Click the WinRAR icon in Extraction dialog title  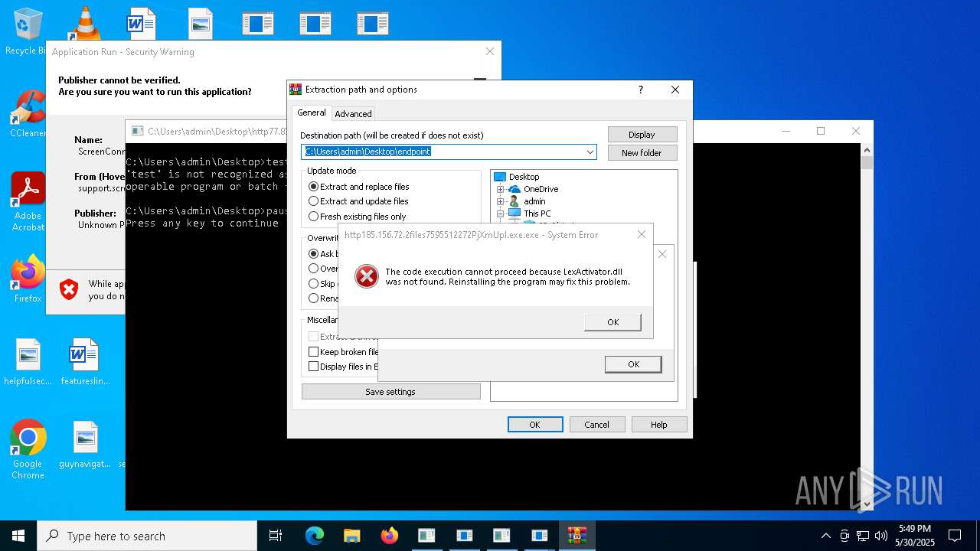(296, 90)
